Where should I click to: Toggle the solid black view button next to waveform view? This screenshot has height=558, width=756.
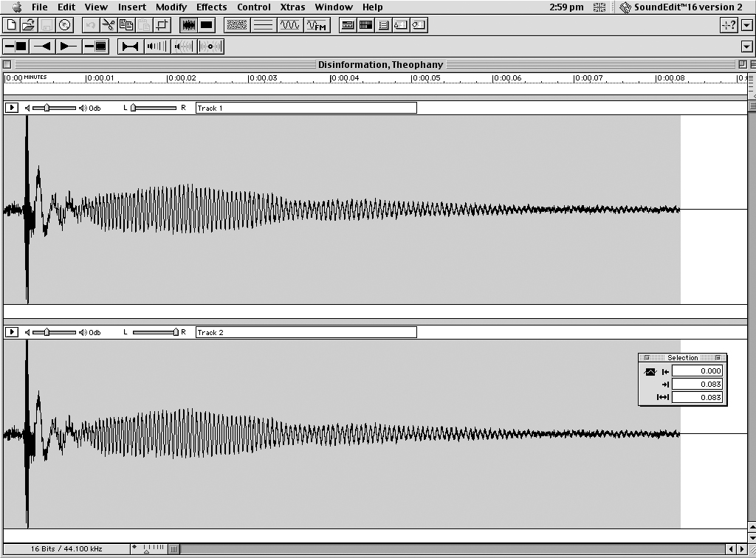207,25
